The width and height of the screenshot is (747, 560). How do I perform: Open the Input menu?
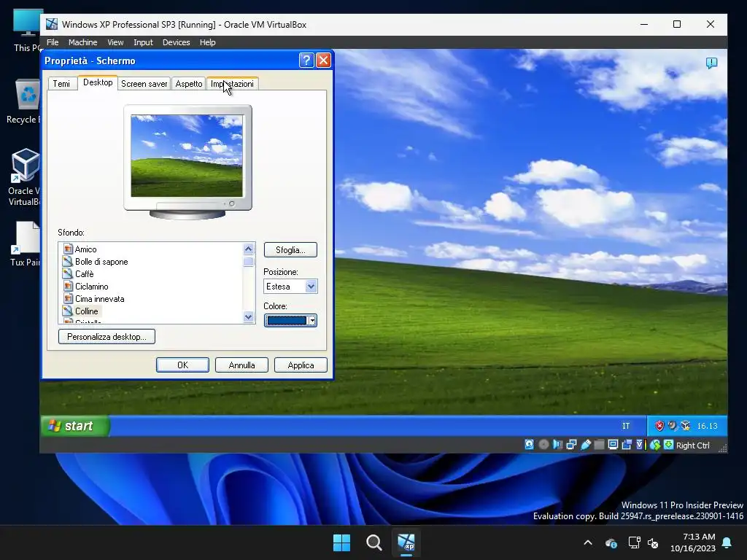143,42
